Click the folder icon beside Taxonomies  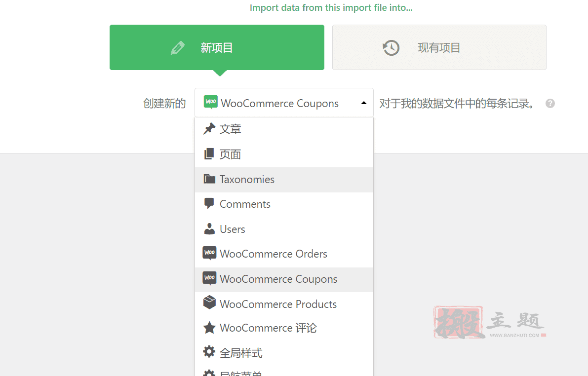pos(209,179)
